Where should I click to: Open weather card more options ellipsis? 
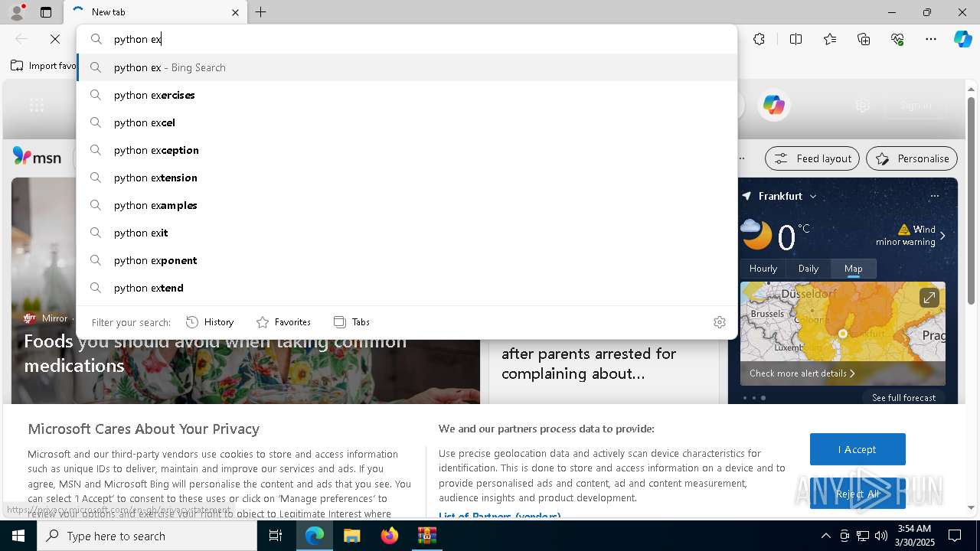pos(934,196)
